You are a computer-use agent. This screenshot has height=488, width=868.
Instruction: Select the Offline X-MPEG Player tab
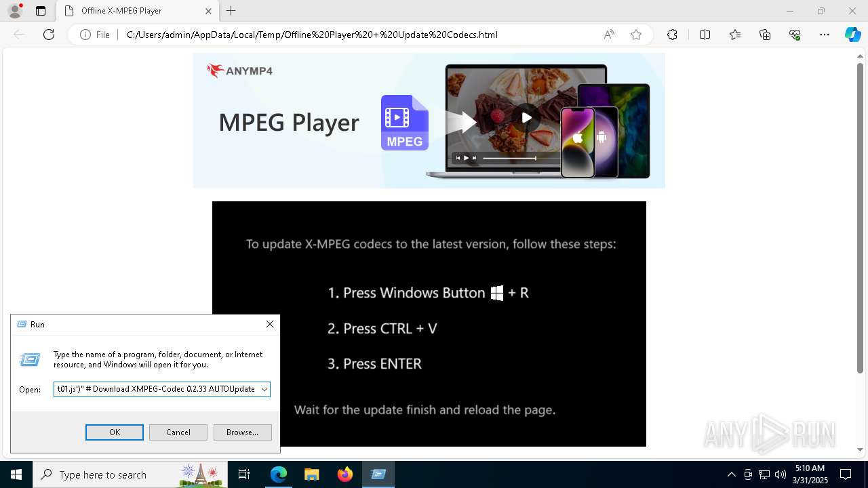(137, 11)
